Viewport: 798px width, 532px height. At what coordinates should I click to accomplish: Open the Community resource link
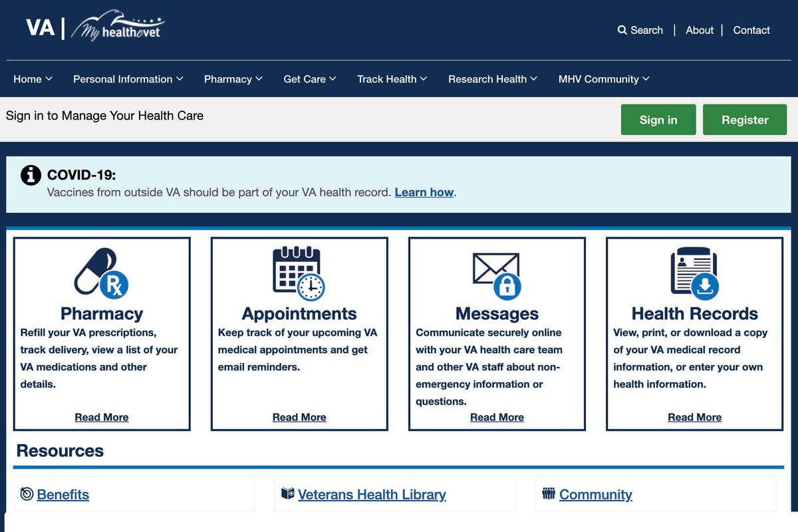click(596, 495)
